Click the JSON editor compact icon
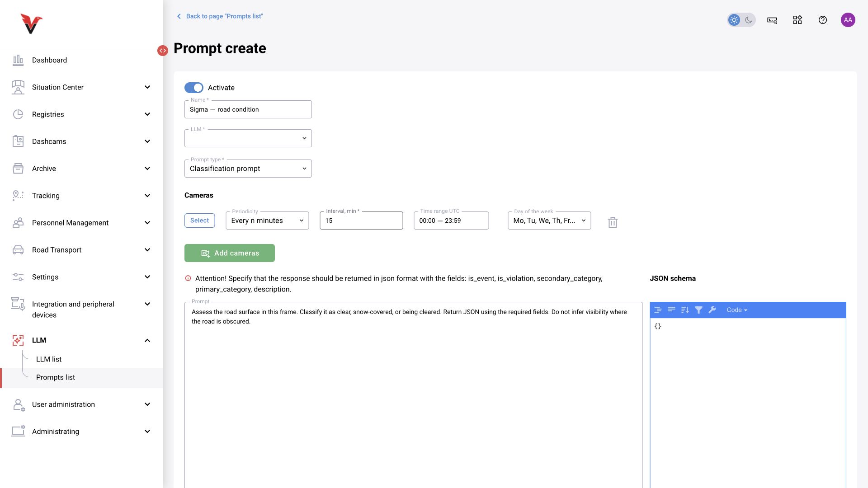Screen dimensions: 868x488 tap(671, 310)
